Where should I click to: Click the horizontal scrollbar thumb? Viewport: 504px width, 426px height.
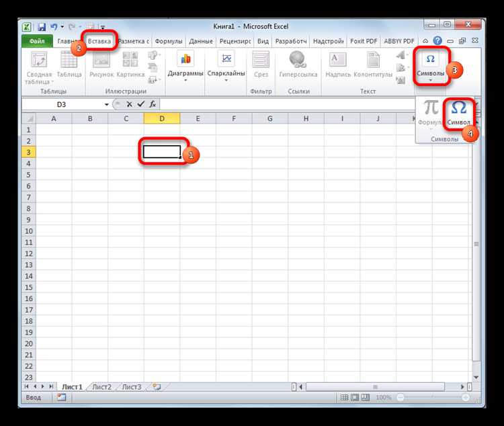(375, 387)
